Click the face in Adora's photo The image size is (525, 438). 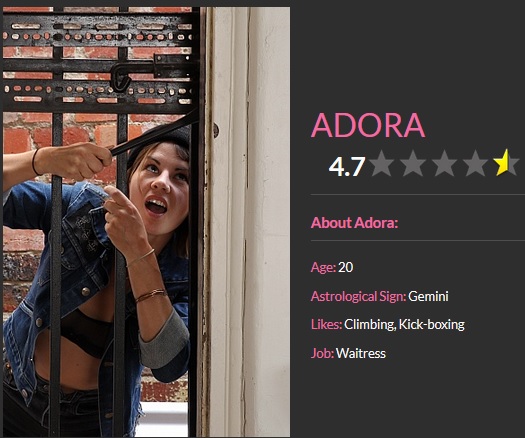tap(161, 188)
